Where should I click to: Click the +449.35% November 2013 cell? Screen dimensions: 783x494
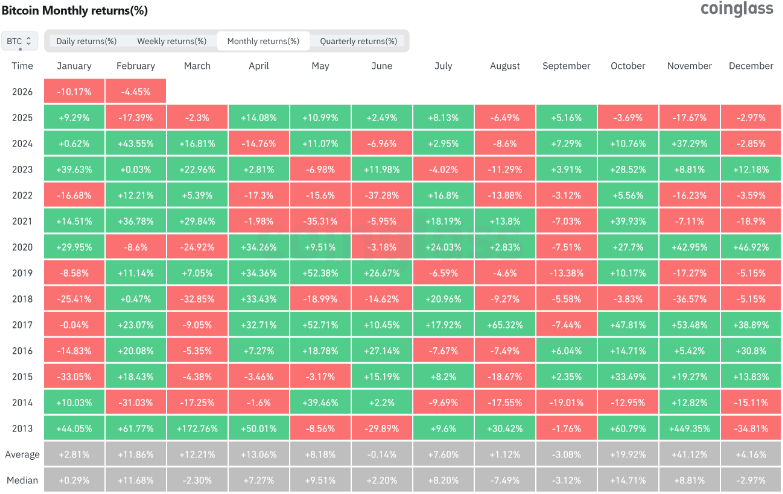[689, 428]
